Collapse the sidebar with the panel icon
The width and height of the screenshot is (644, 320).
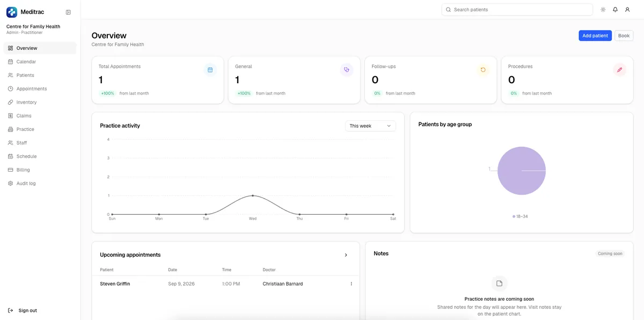68,12
